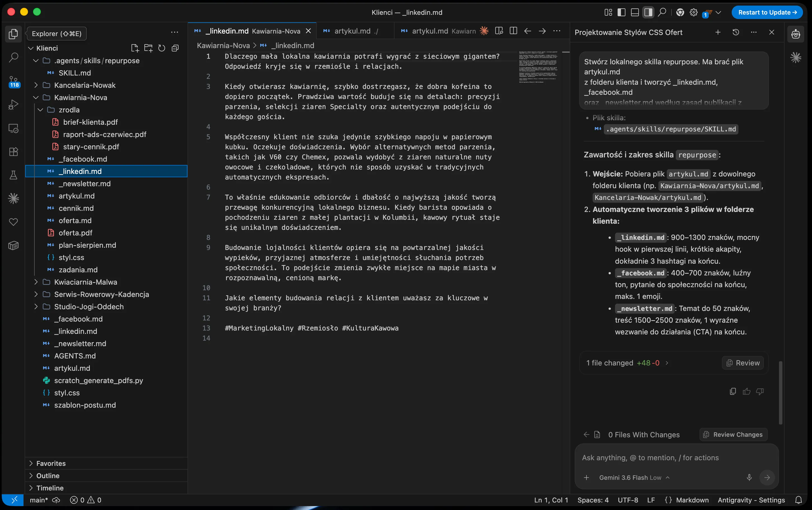This screenshot has width=812, height=510.
Task: Open preview to the side for _linkedin.md
Action: point(499,31)
